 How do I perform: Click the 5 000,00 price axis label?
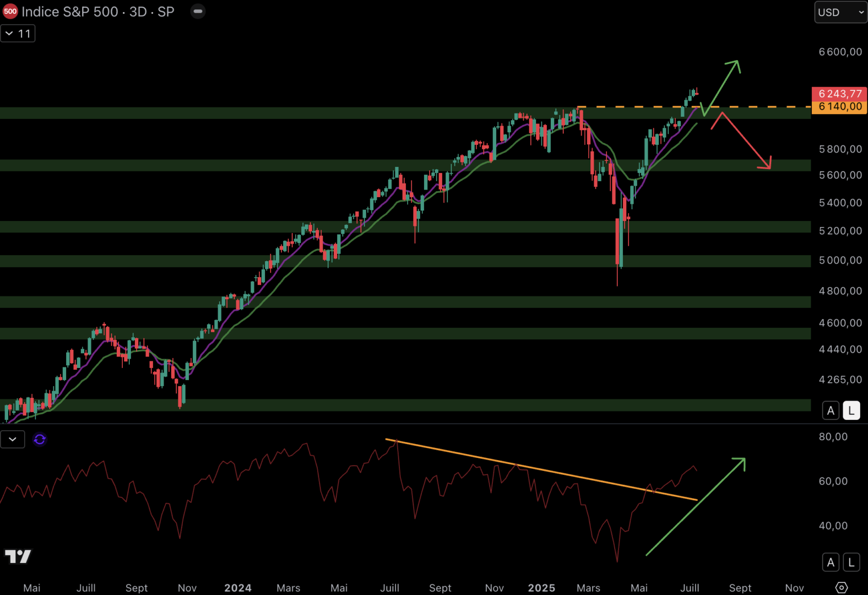click(x=840, y=260)
